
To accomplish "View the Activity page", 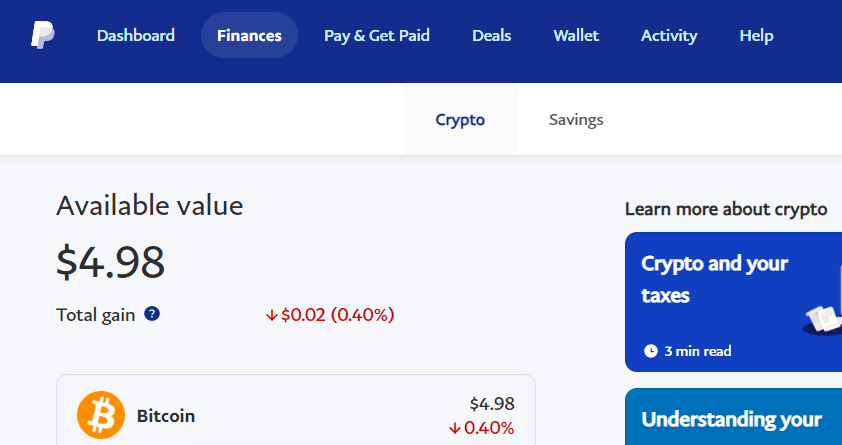I will coord(669,36).
